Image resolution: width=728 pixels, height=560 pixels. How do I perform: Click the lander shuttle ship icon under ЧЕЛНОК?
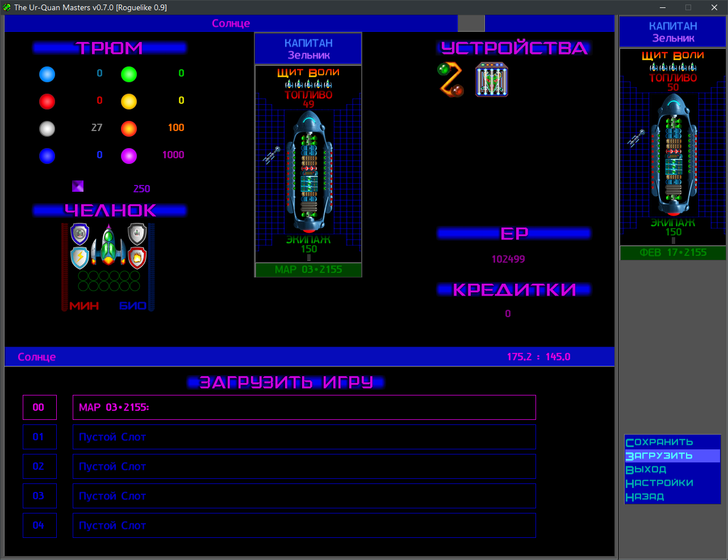pos(108,245)
